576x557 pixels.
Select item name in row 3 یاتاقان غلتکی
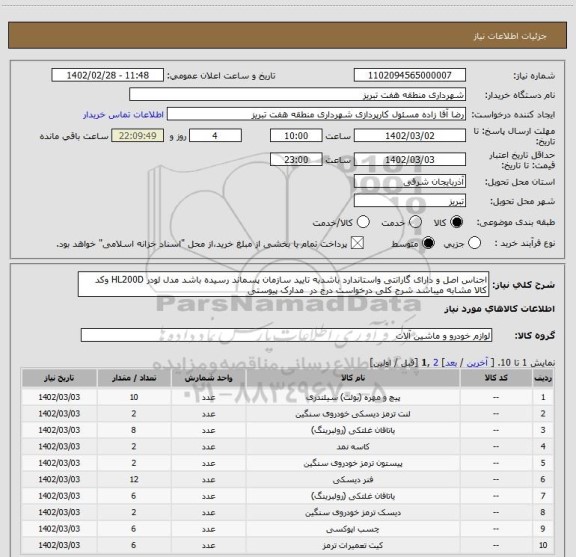pos(353,430)
